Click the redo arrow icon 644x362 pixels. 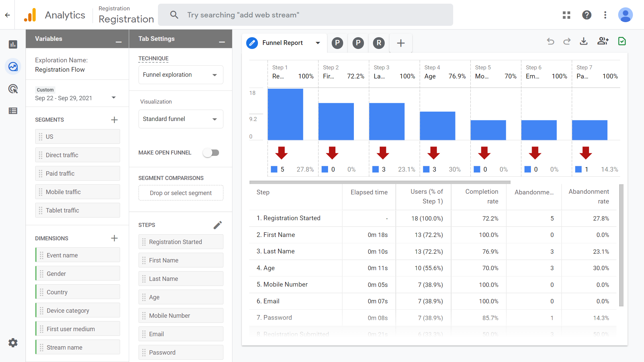567,41
